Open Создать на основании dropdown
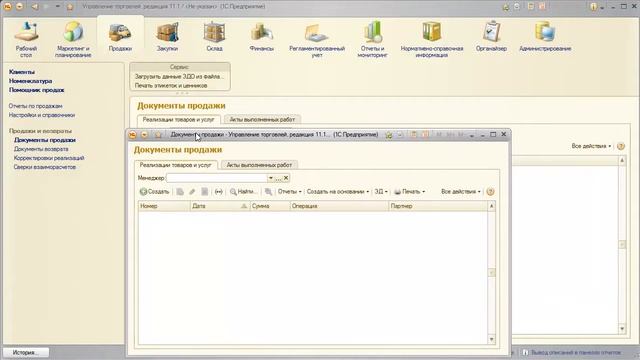Image resolution: width=640 pixels, height=360 pixels. click(x=338, y=191)
